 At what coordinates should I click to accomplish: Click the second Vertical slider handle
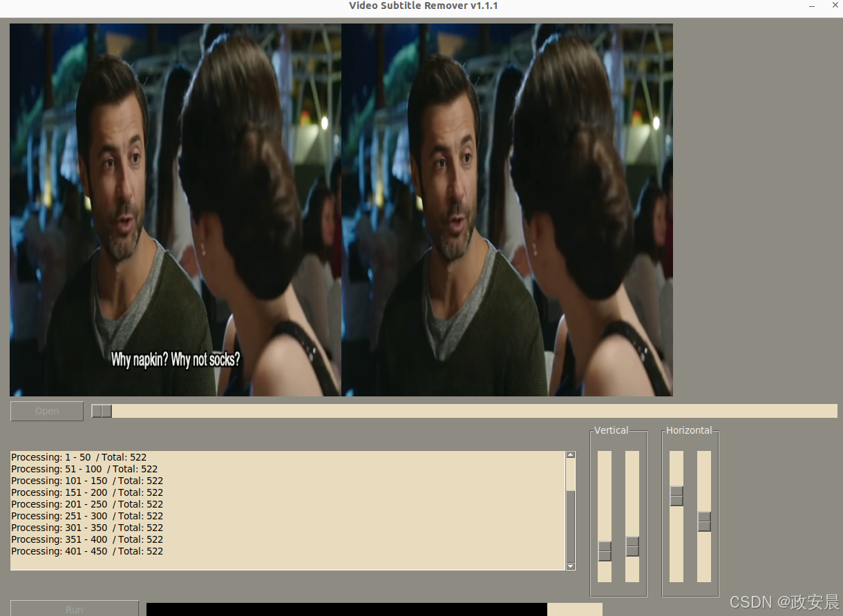click(x=632, y=546)
